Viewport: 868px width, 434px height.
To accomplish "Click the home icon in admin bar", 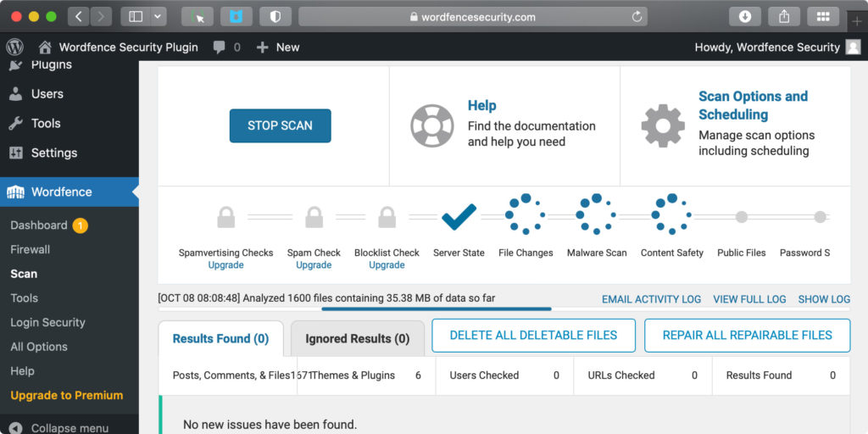I will (45, 47).
